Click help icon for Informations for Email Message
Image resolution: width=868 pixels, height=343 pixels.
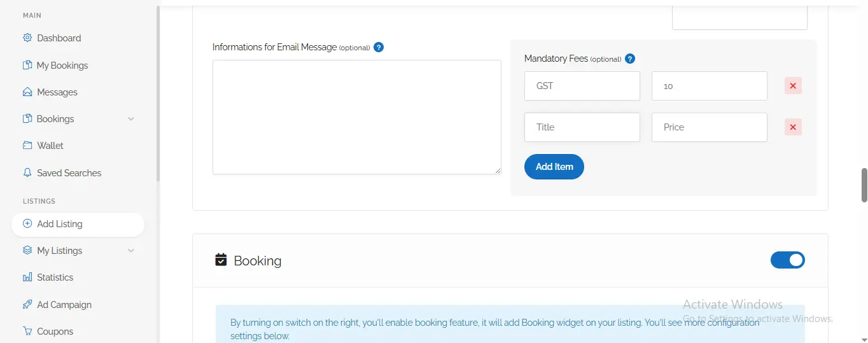[379, 47]
